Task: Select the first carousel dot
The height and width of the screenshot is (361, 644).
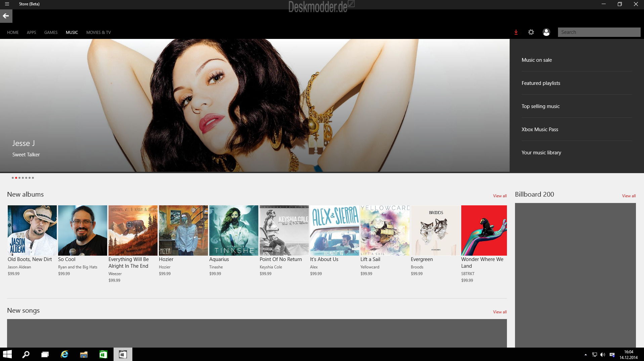Action: (13, 178)
